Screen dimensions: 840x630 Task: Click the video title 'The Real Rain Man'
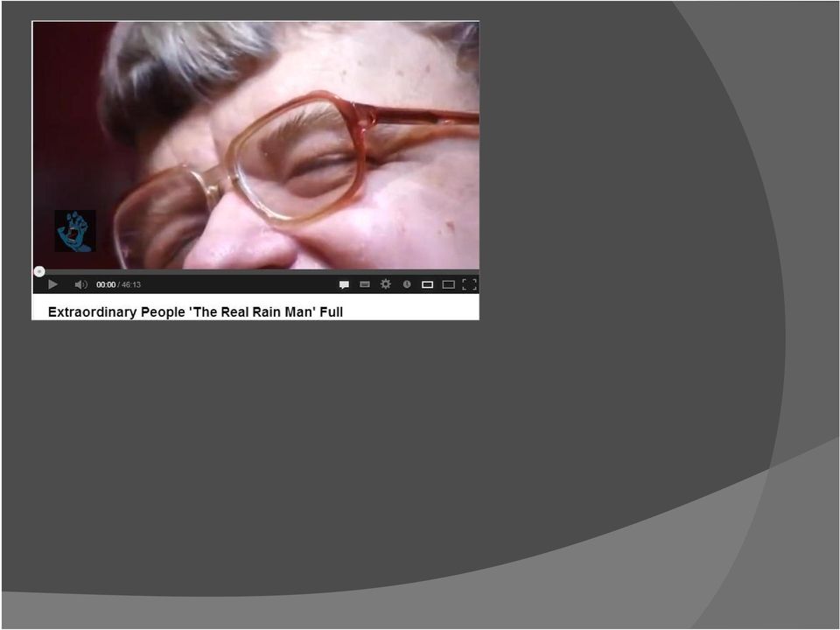pyautogui.click(x=251, y=311)
